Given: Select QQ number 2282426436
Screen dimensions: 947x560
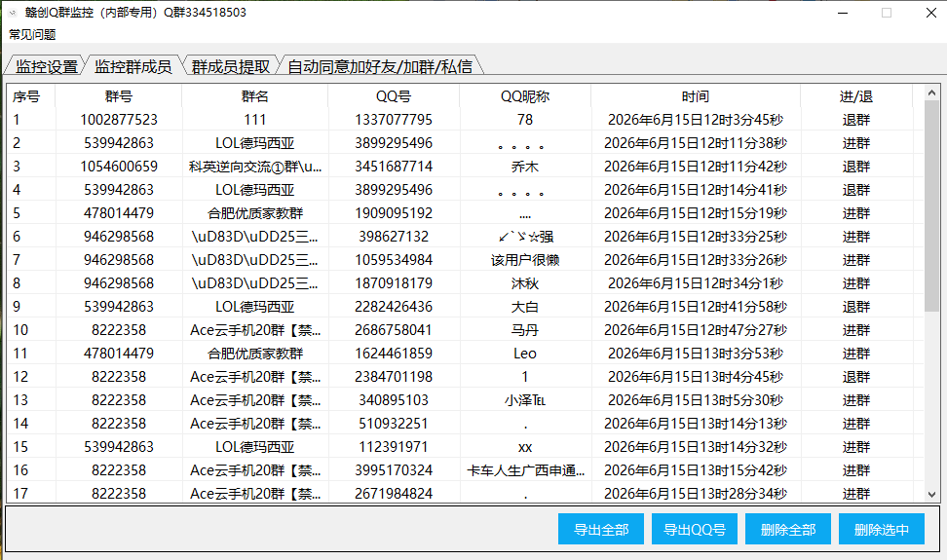Looking at the screenshot, I should (394, 307).
